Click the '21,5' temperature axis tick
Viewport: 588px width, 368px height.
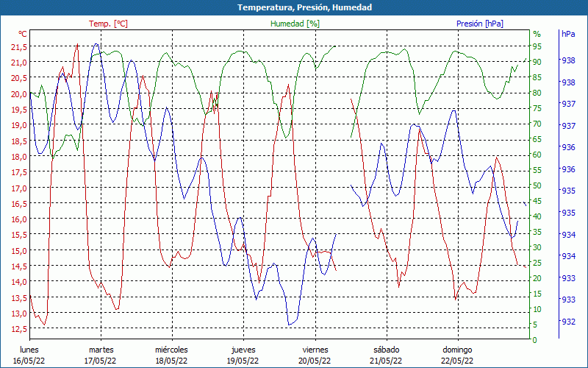(x=20, y=47)
